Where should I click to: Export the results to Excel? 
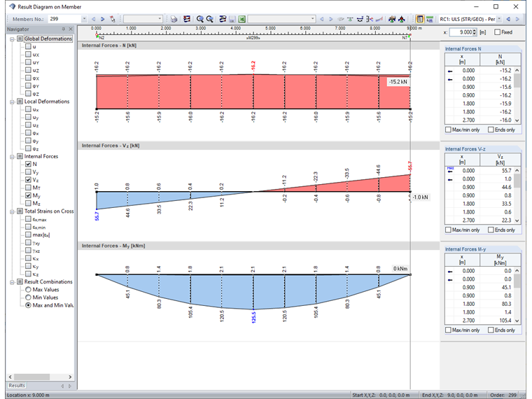[242, 20]
